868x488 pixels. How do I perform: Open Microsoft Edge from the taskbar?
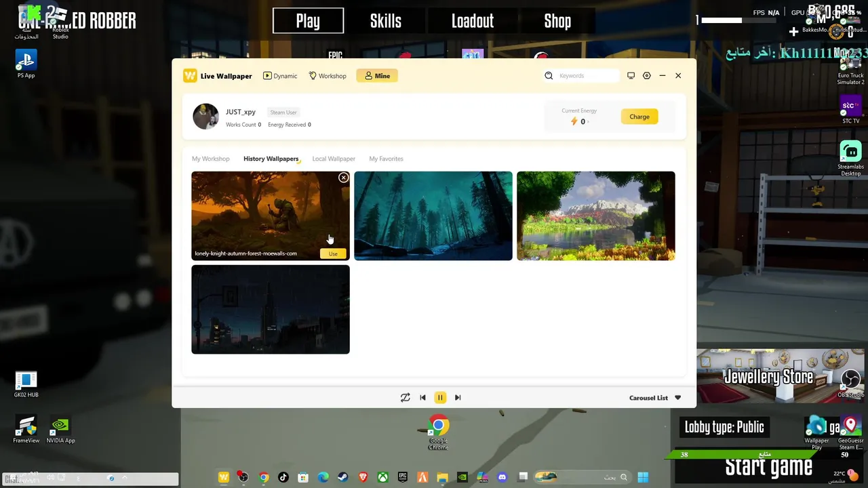coord(323,477)
